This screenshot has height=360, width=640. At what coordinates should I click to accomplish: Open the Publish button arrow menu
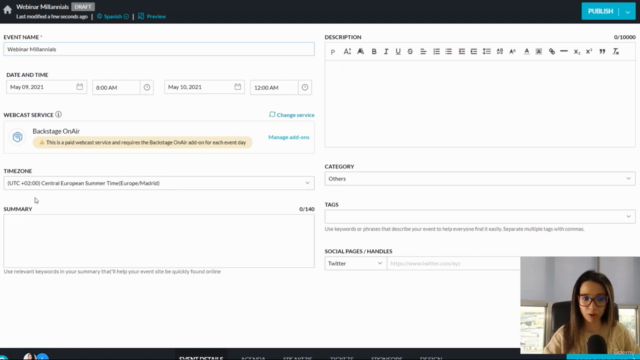pos(628,11)
